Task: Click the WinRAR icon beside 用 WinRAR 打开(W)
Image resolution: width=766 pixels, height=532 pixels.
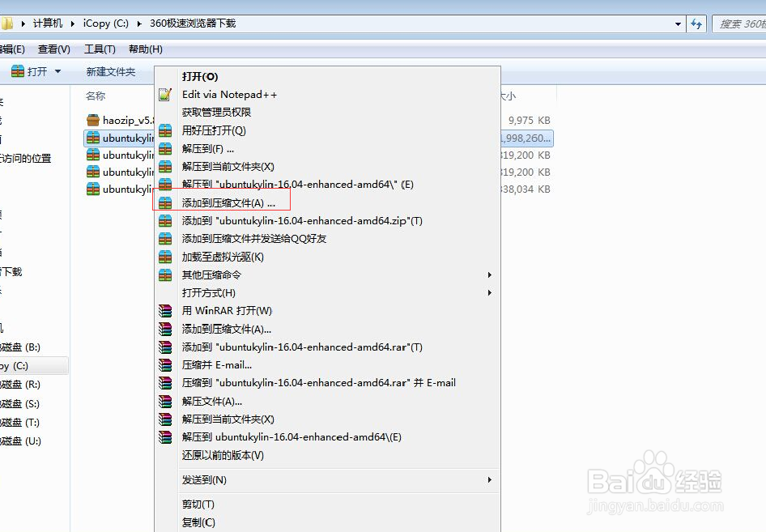Action: click(165, 311)
